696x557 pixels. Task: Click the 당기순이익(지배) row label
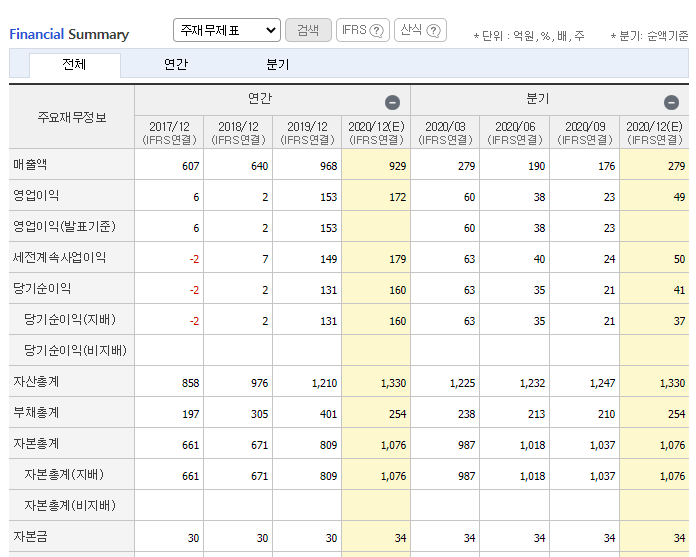[x=70, y=320]
